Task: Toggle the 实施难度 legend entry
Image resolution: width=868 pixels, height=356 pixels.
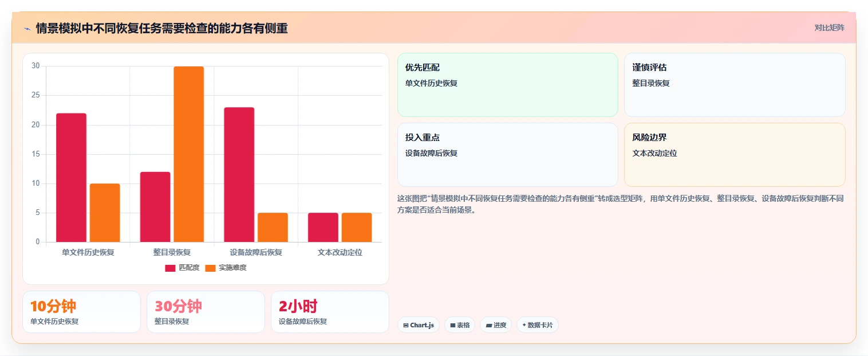Action: pyautogui.click(x=226, y=268)
